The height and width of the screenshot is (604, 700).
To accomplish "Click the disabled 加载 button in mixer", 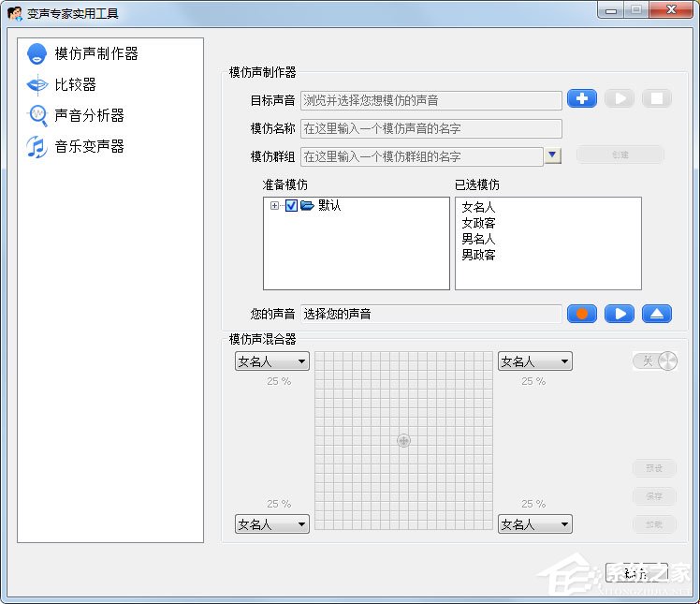I will pyautogui.click(x=654, y=524).
